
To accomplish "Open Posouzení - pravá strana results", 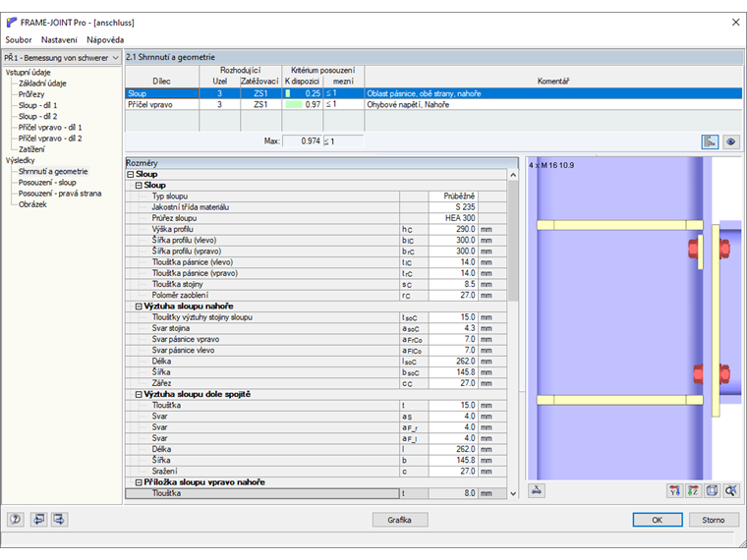I will (x=60, y=194).
